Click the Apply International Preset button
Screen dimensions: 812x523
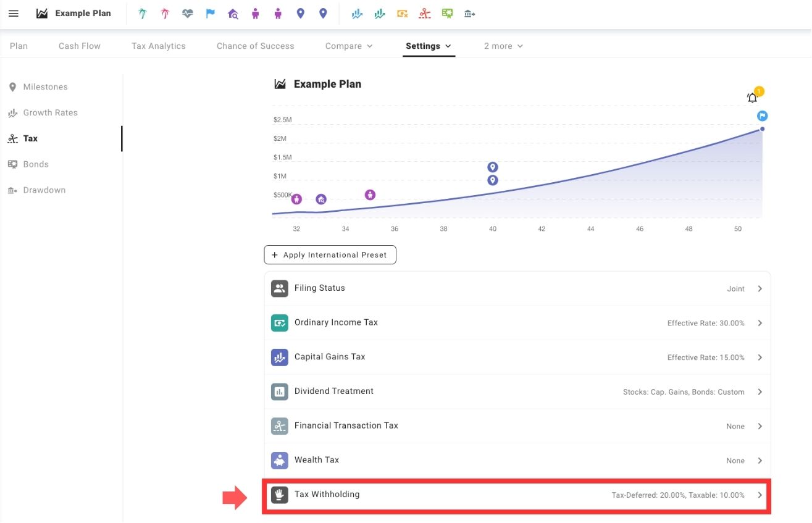click(330, 255)
